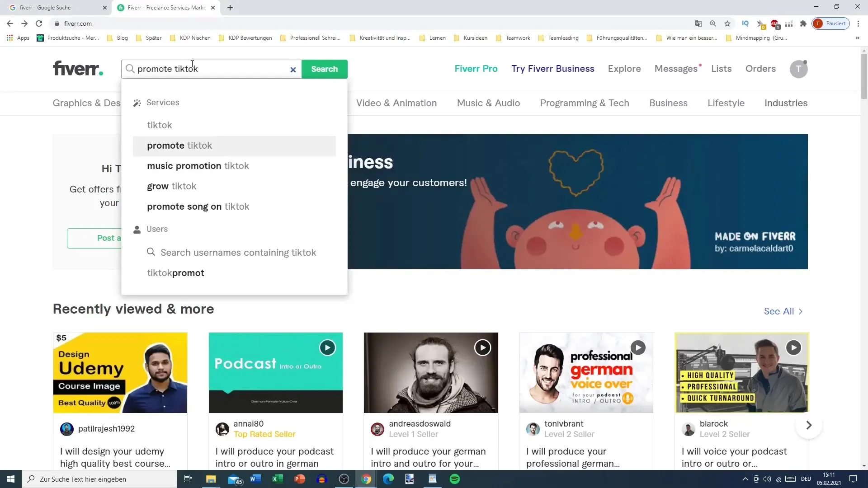Open seller tonivbrant profile
Viewport: 868px width, 488px height.
(x=564, y=424)
